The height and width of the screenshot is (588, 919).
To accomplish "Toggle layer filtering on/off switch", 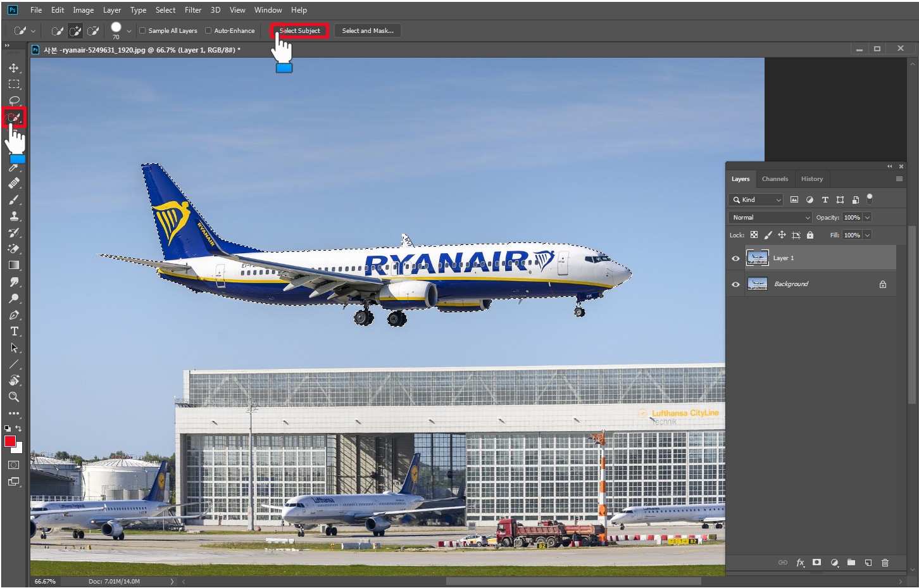I will coord(870,199).
